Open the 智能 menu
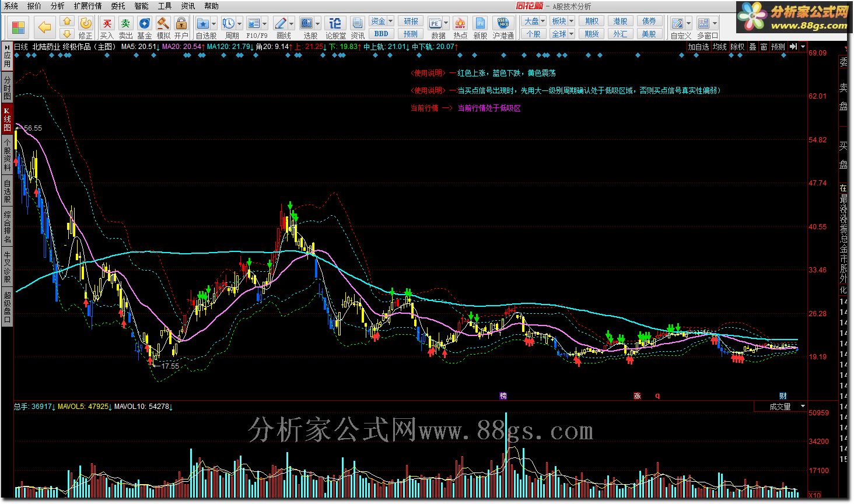Screen dimensions: 854x504 click(x=141, y=6)
